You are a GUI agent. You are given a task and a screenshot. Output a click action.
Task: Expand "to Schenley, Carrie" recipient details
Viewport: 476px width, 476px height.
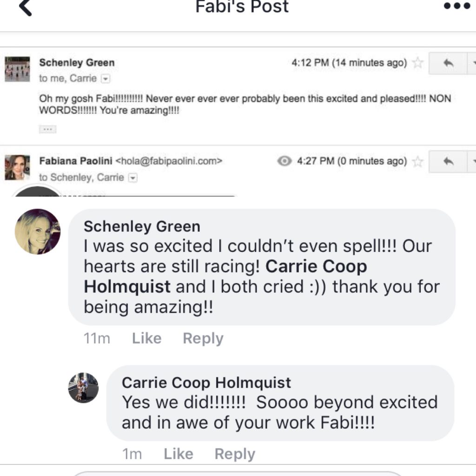tap(132, 178)
